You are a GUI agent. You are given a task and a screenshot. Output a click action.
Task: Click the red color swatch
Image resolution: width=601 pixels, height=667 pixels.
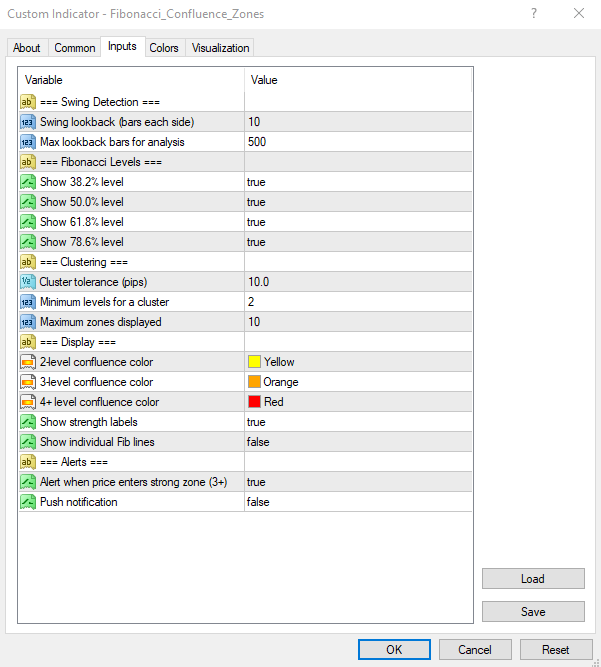(254, 402)
